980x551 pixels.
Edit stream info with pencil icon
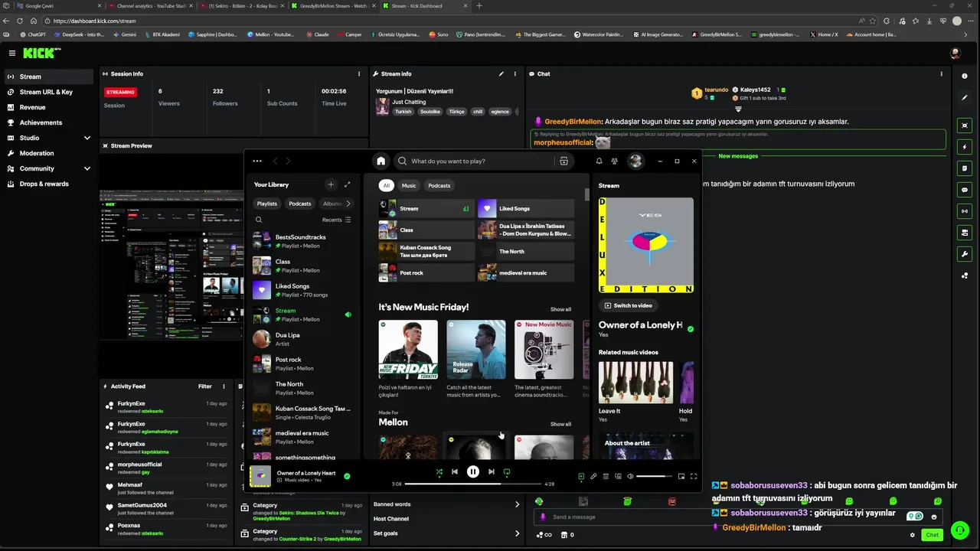coord(501,74)
